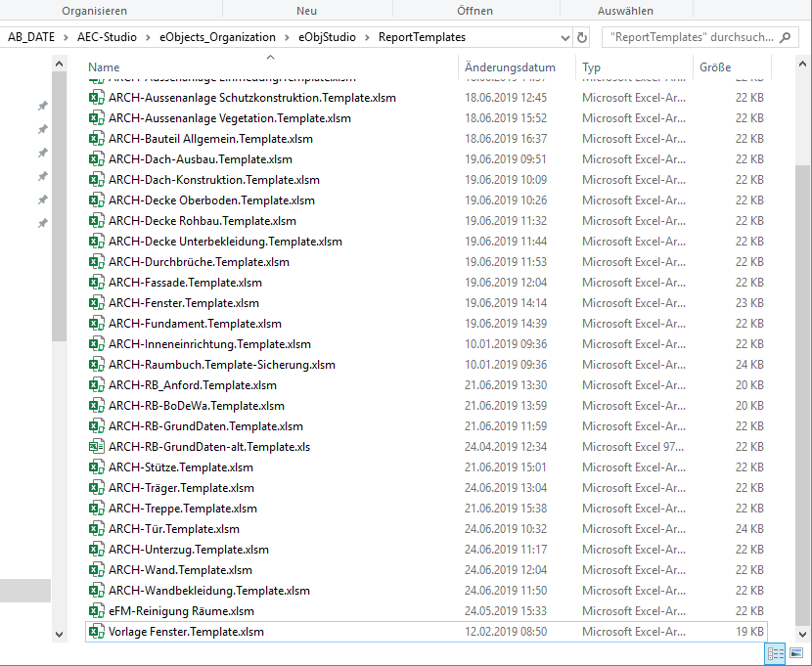This screenshot has width=812, height=666.
Task: Click Excel icon of ARCH-Aussenanlage Schutzkonstruktion file
Action: [x=96, y=98]
